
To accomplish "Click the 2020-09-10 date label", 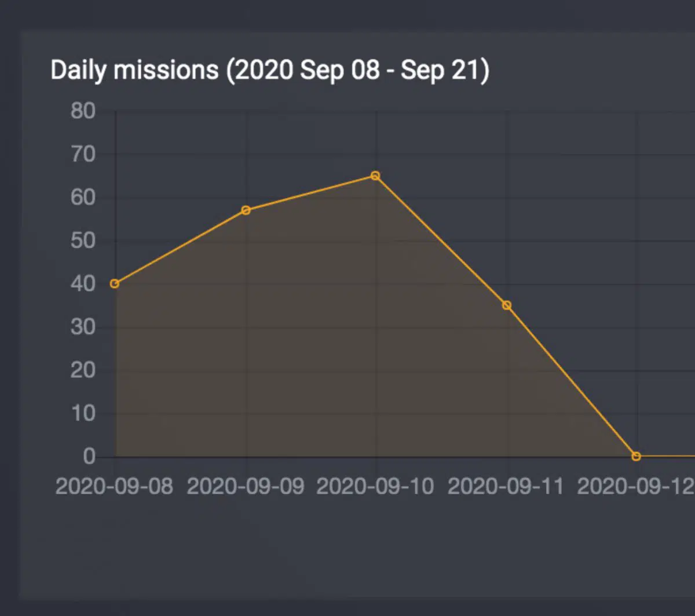I will point(375,487).
